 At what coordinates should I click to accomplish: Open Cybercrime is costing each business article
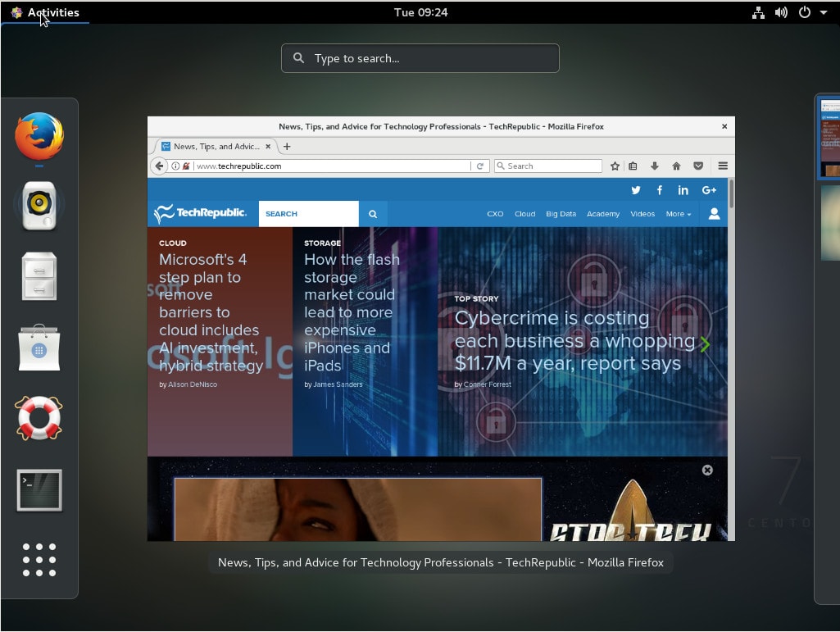click(x=574, y=341)
